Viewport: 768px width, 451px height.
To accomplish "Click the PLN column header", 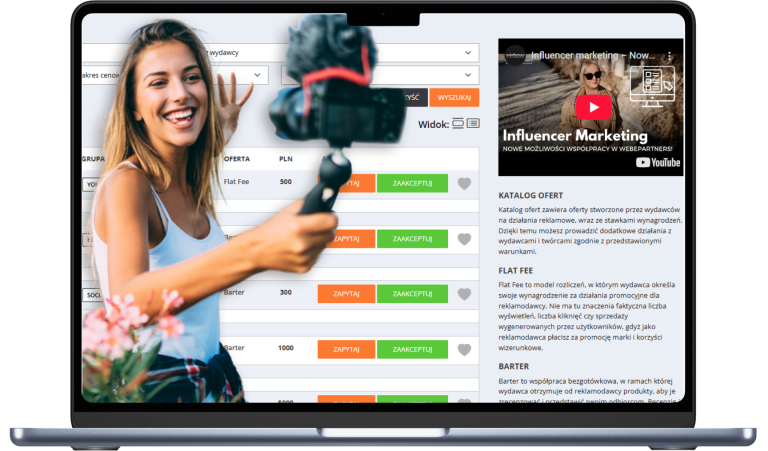I will point(285,159).
